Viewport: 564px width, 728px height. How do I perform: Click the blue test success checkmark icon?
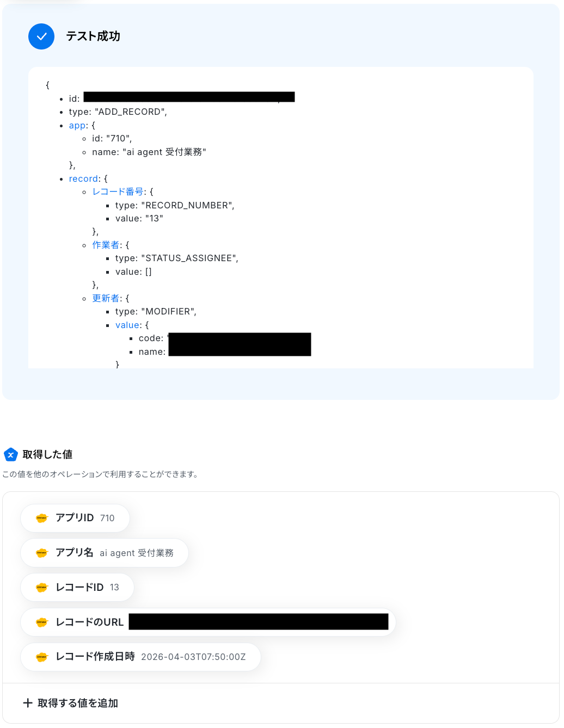click(41, 36)
